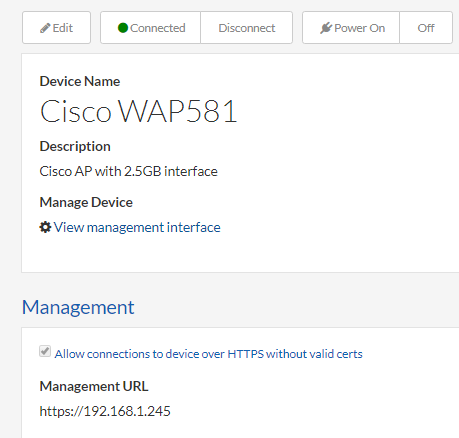Image resolution: width=459 pixels, height=438 pixels.
Task: Toggle the HTTPS without valid certs checkbox
Action: pyautogui.click(x=45, y=351)
